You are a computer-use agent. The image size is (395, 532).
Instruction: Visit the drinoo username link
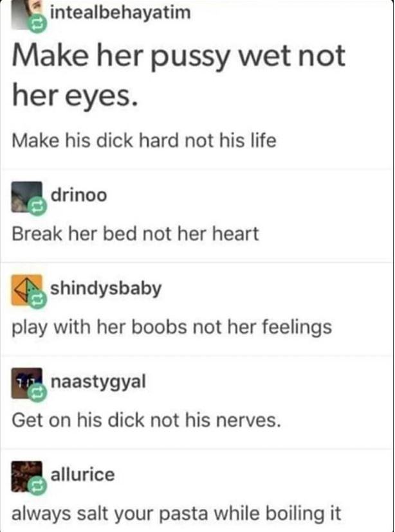(x=78, y=195)
